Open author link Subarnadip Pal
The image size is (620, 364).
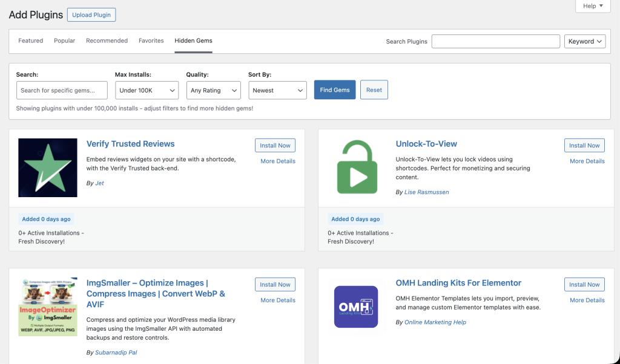click(116, 353)
